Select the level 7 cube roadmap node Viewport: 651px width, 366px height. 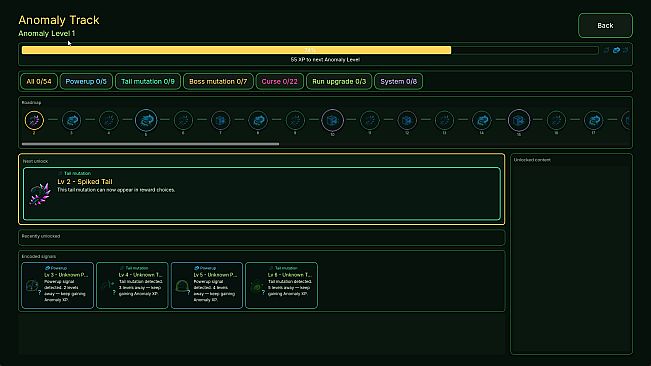click(x=220, y=120)
